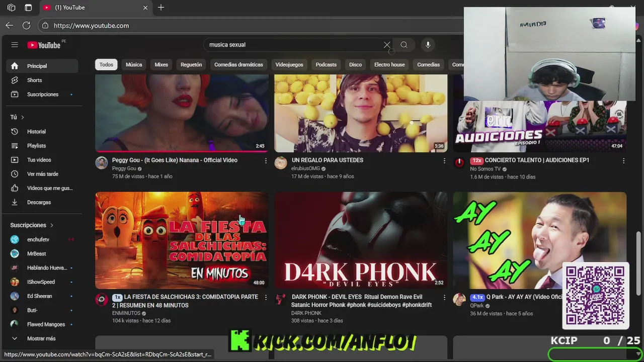Select the Videojuegos filter chip
This screenshot has height=362, width=644.
[x=289, y=64]
